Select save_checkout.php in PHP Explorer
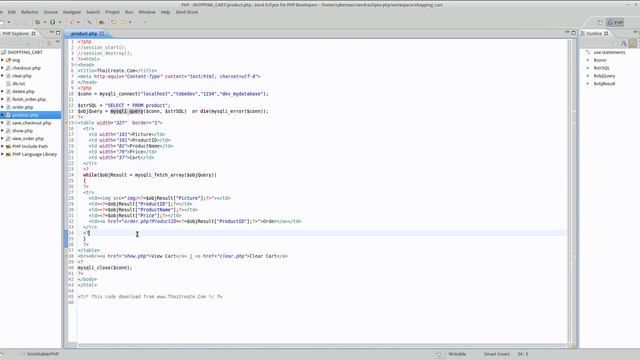The height and width of the screenshot is (360, 640). pyautogui.click(x=31, y=123)
